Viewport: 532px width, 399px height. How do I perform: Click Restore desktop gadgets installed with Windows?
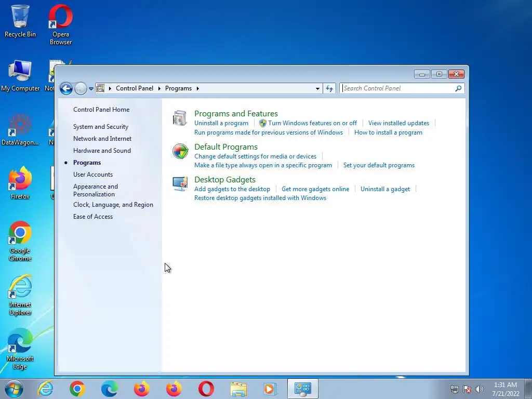click(x=260, y=198)
